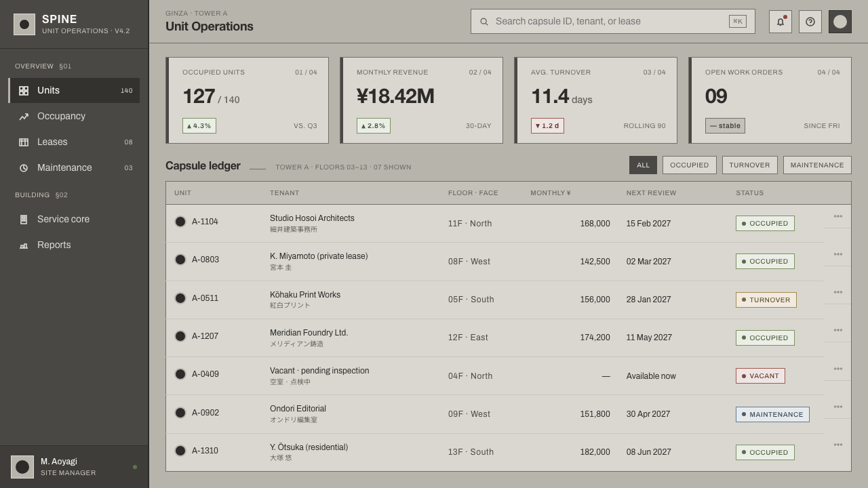Click unit ID A-1310

pyautogui.click(x=205, y=451)
